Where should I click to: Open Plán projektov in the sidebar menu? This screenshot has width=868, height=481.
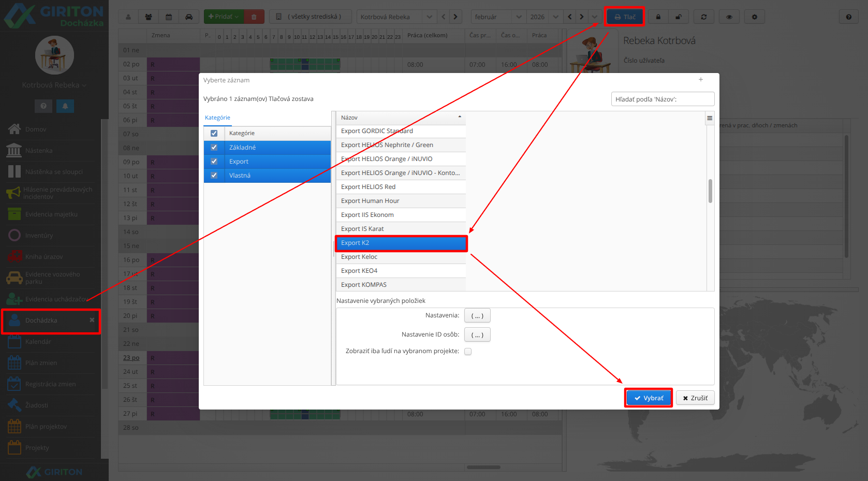(46, 427)
